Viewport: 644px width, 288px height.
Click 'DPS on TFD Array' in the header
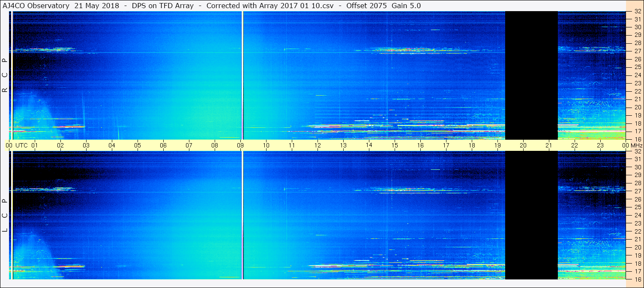[x=163, y=6]
